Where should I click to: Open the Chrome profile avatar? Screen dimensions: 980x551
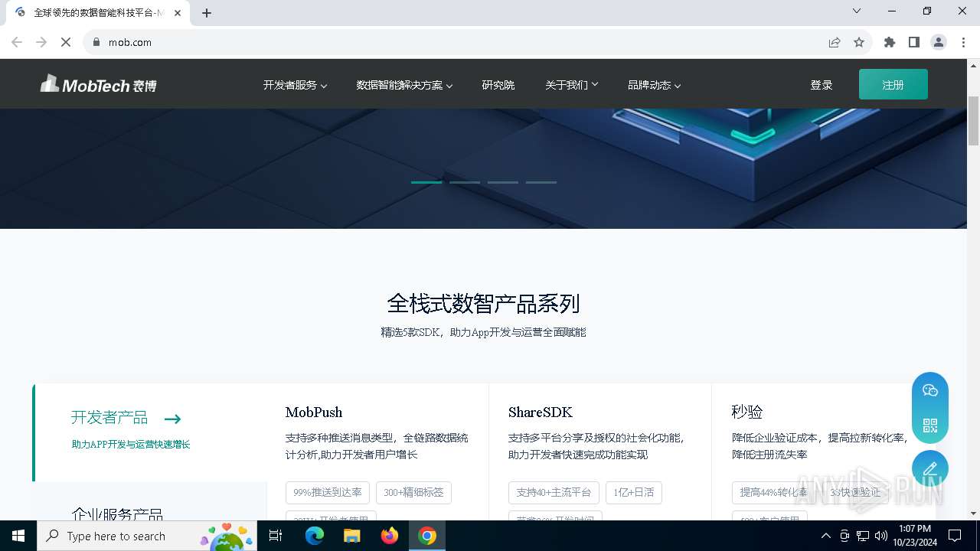pos(939,42)
